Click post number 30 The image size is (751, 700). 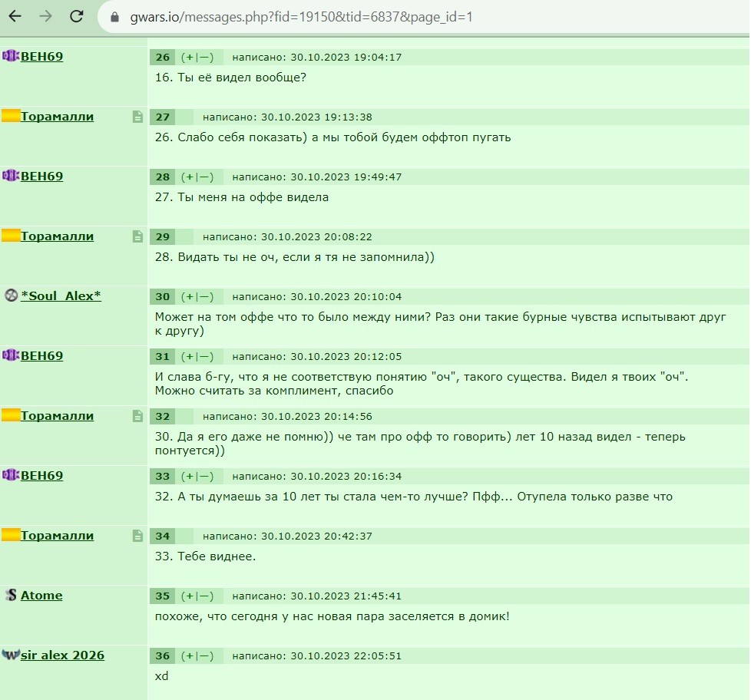[x=162, y=296]
